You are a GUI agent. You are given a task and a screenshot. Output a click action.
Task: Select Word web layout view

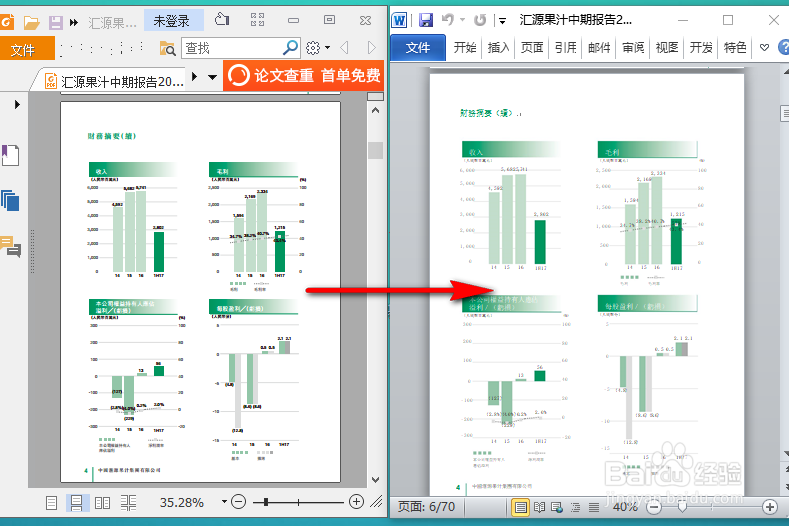point(557,507)
